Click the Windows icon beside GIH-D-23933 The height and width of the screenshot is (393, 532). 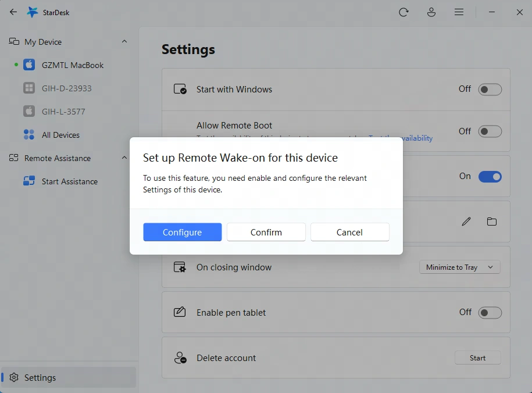29,88
